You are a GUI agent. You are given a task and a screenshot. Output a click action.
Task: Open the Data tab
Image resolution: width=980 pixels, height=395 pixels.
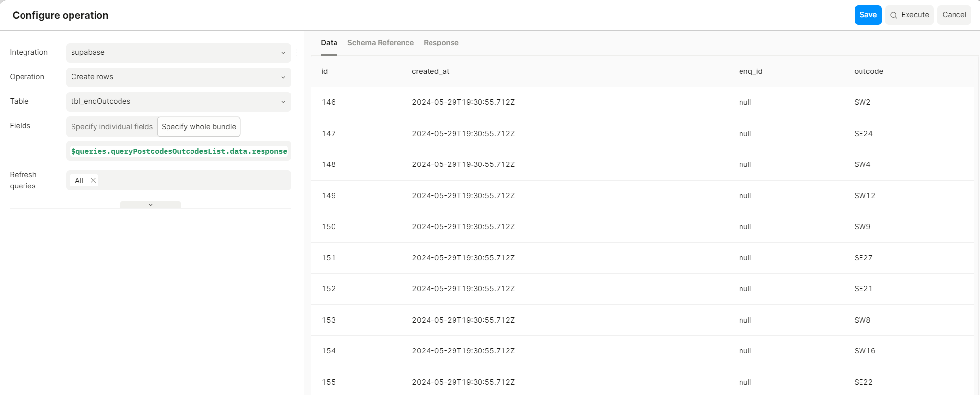pyautogui.click(x=329, y=43)
